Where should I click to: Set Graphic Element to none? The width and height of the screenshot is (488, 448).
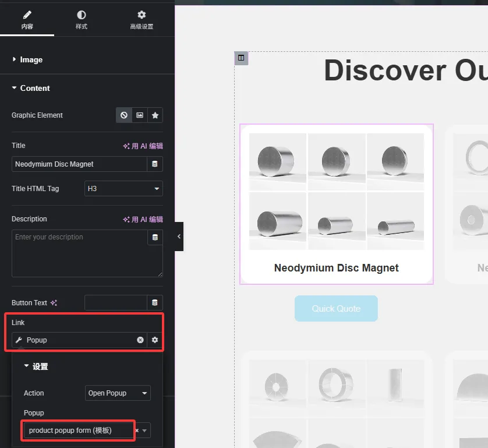(124, 115)
